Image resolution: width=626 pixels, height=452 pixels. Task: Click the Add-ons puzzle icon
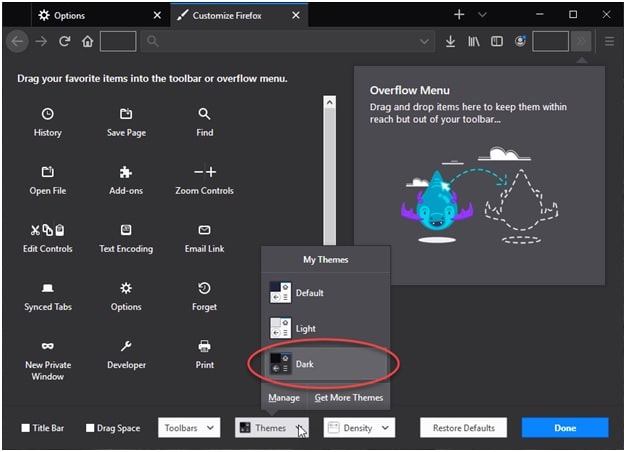point(126,172)
